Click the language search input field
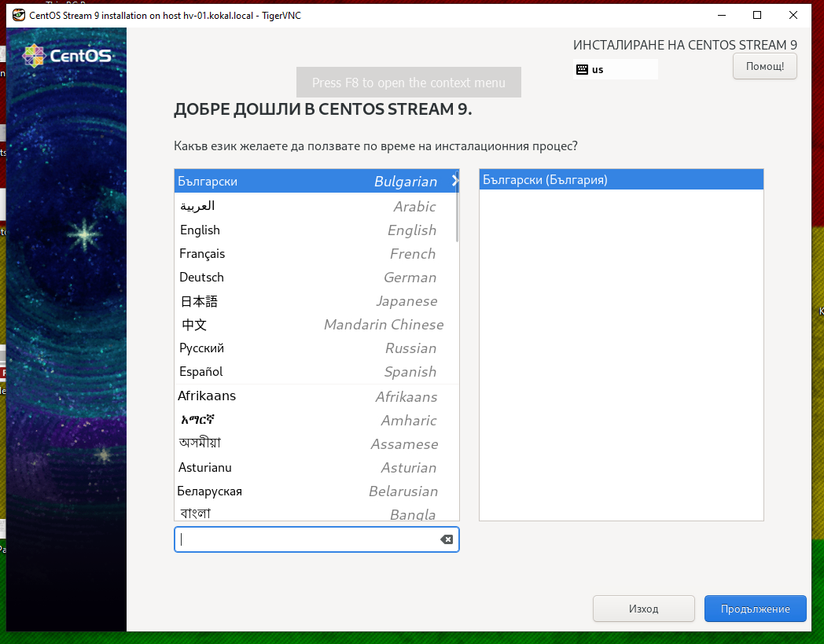Image resolution: width=824 pixels, height=644 pixels. 316,539
